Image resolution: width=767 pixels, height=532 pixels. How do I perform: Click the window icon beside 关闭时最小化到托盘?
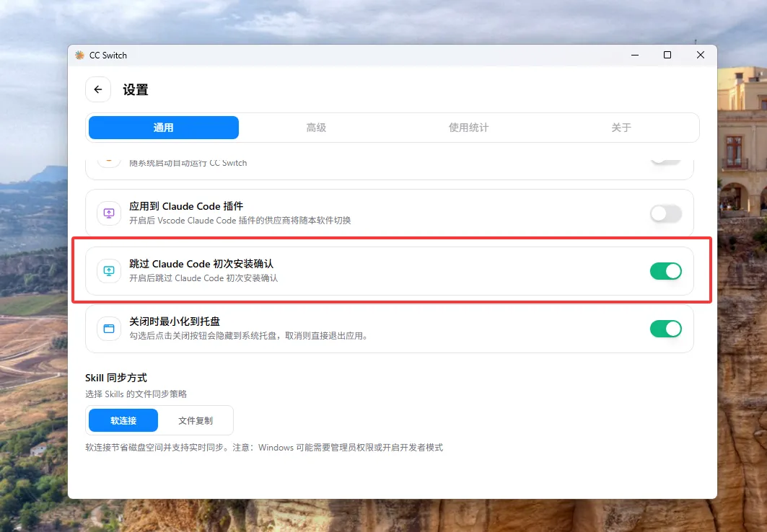coord(109,329)
